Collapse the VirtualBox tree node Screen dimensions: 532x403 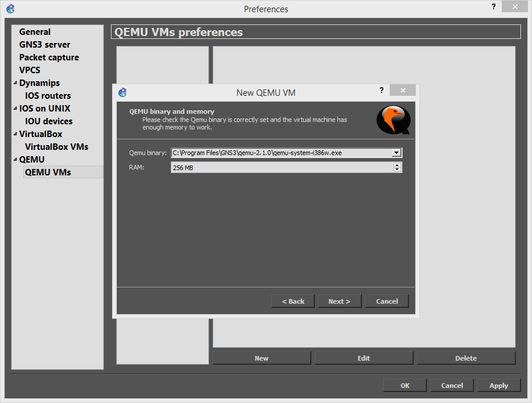click(x=15, y=134)
